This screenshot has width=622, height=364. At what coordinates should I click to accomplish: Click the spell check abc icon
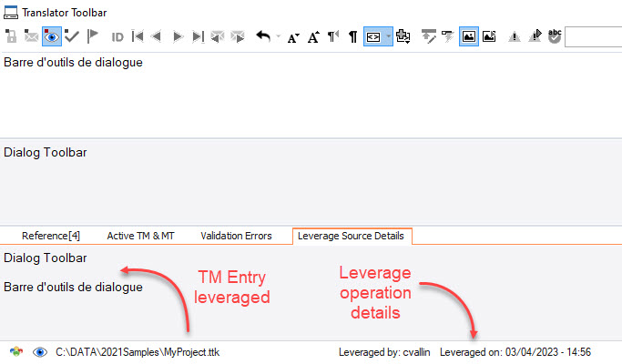(x=554, y=36)
